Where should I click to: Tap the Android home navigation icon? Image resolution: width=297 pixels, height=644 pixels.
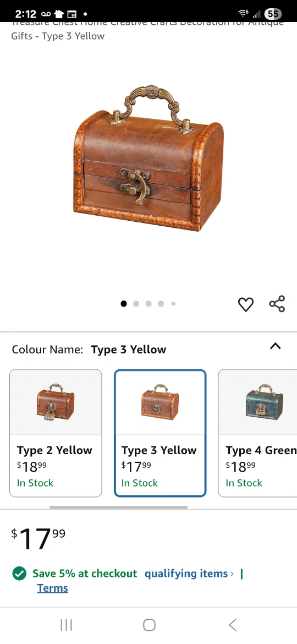click(x=149, y=625)
